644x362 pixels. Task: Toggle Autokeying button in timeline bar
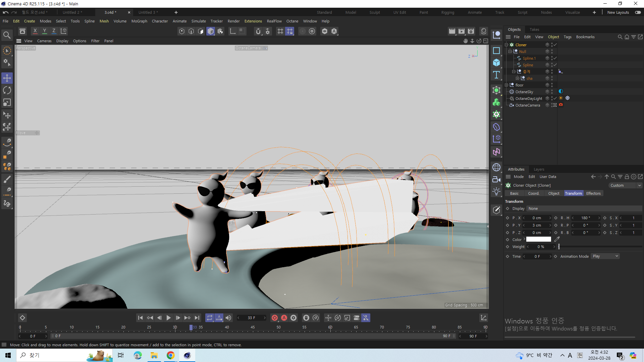284,318
